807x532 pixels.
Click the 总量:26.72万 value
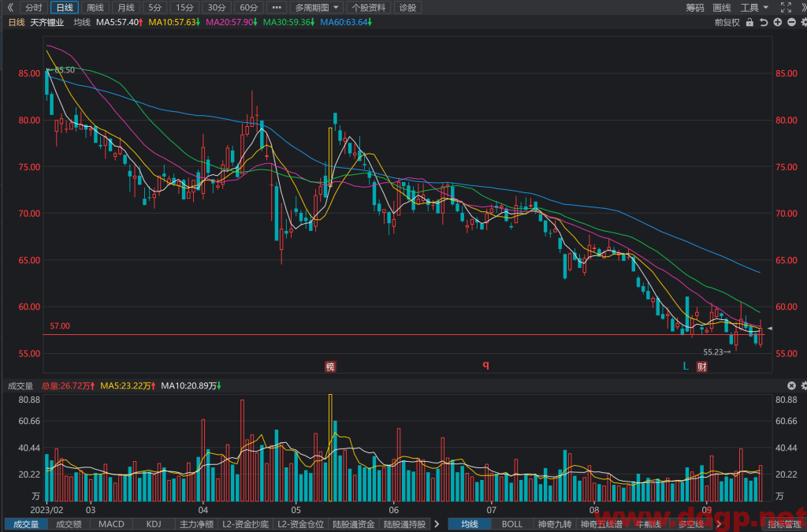pos(68,385)
